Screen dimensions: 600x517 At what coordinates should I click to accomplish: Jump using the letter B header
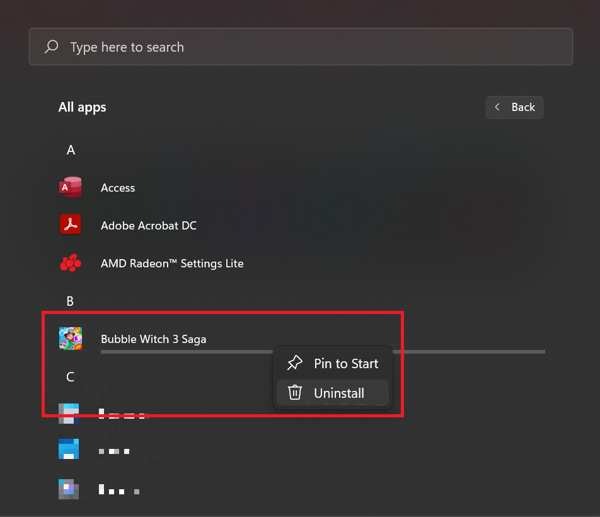pos(70,301)
